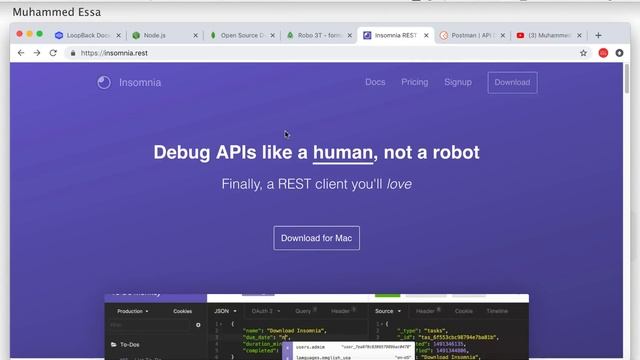Viewport: 640px width, 360px height.
Task: Close the Open Source tab
Action: click(x=273, y=36)
